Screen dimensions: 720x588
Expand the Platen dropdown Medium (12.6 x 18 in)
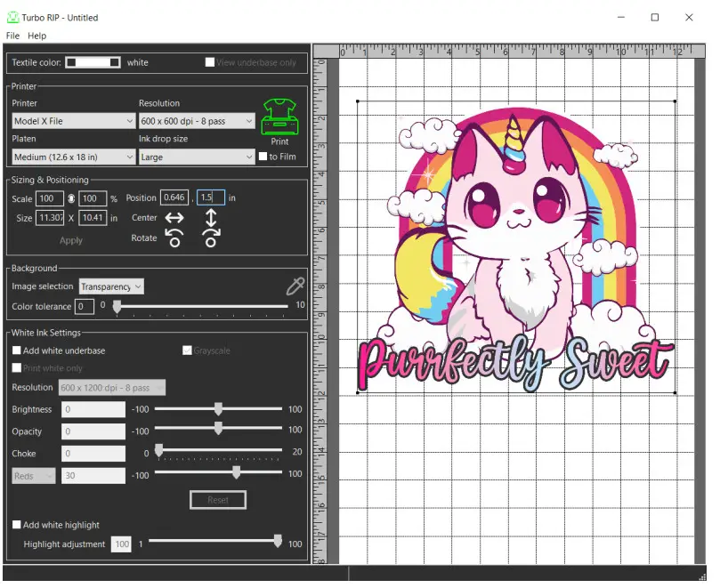click(74, 157)
